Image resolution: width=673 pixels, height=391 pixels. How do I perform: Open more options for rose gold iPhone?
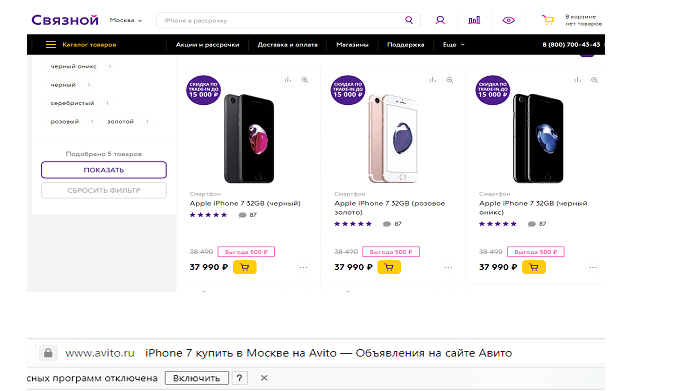coord(448,267)
